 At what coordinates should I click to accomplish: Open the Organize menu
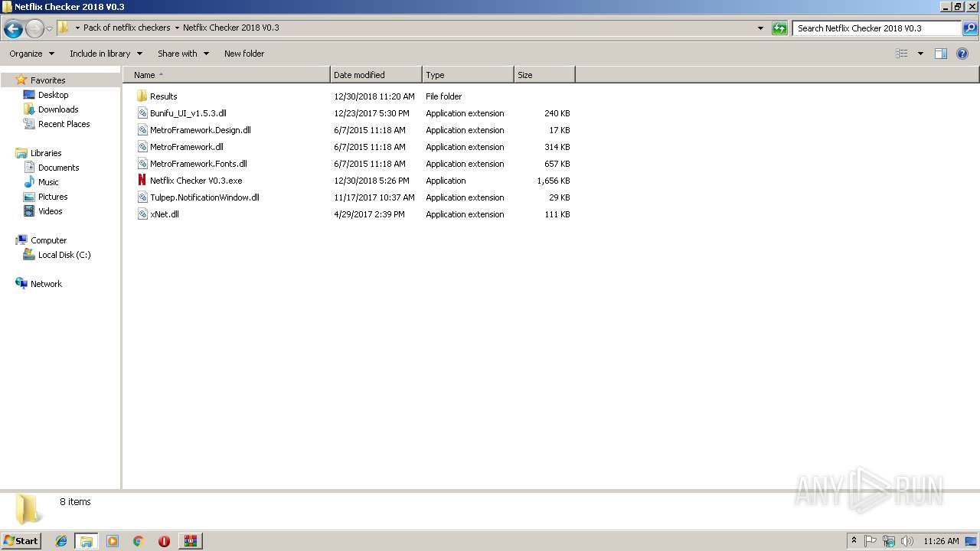[x=31, y=54]
